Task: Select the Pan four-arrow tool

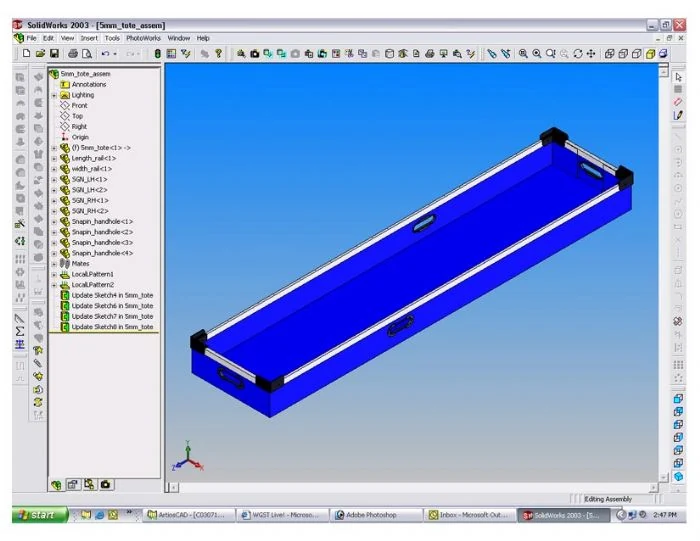Action: 591,54
